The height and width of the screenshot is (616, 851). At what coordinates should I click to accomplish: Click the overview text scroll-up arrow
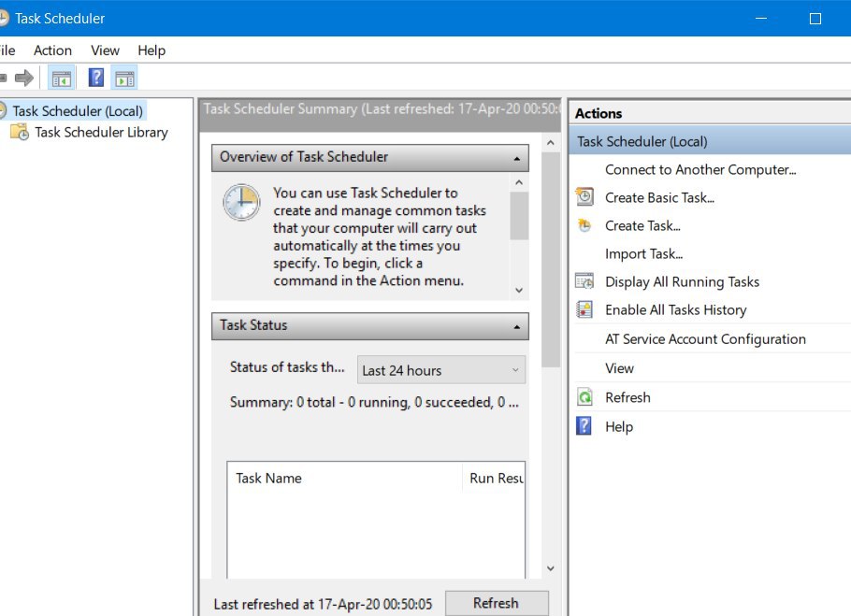519,182
